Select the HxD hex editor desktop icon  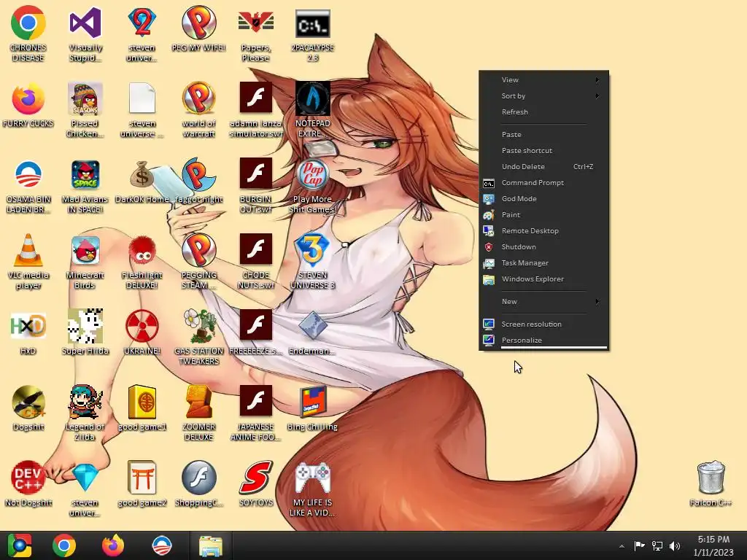28,332
